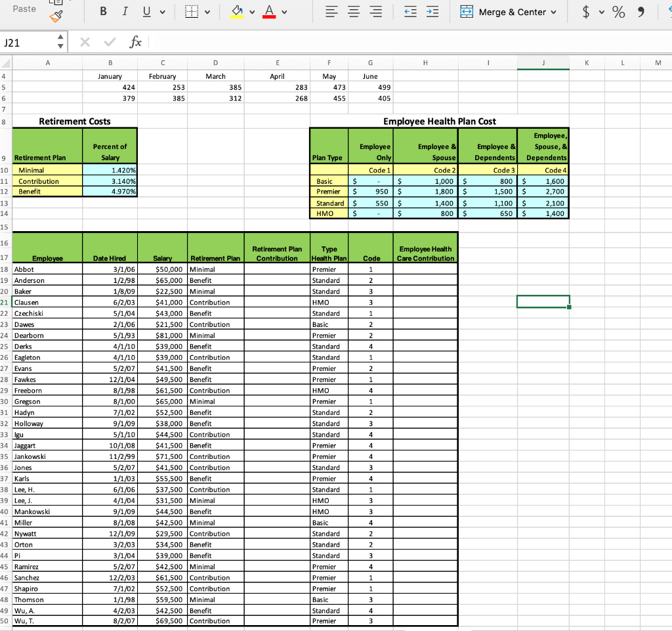Apply the yellow fill color bucket
The image size is (672, 631).
coord(237,12)
